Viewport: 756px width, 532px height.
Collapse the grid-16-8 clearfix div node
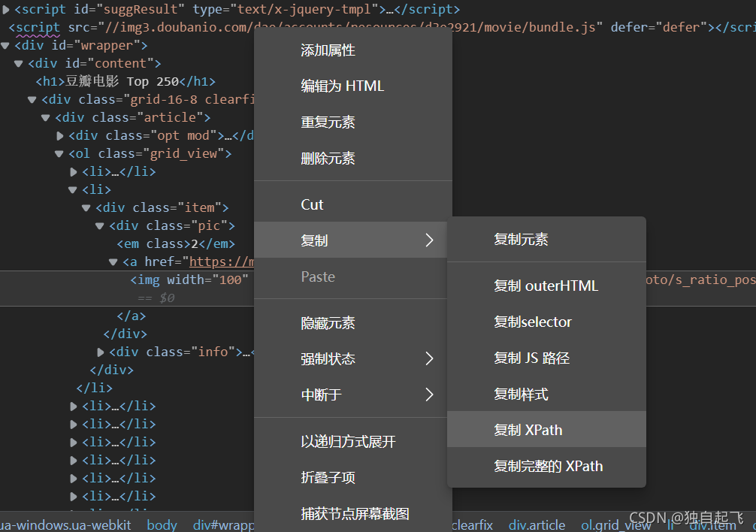pos(32,100)
